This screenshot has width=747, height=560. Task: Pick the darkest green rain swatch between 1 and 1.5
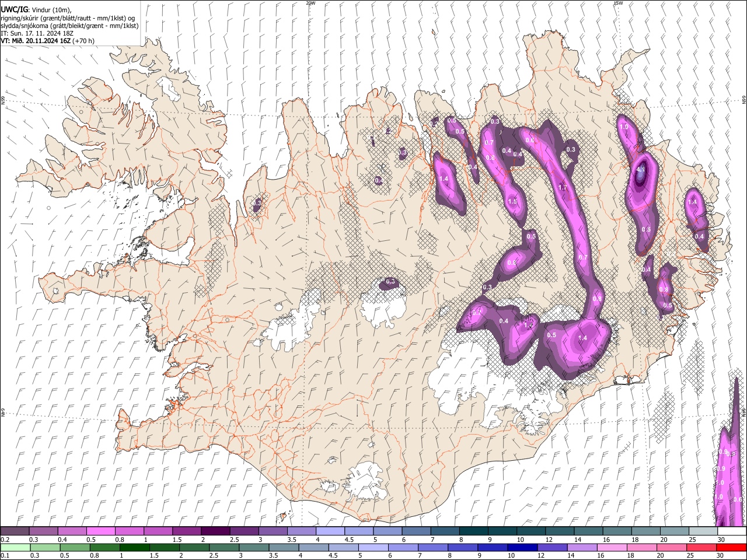(135, 547)
